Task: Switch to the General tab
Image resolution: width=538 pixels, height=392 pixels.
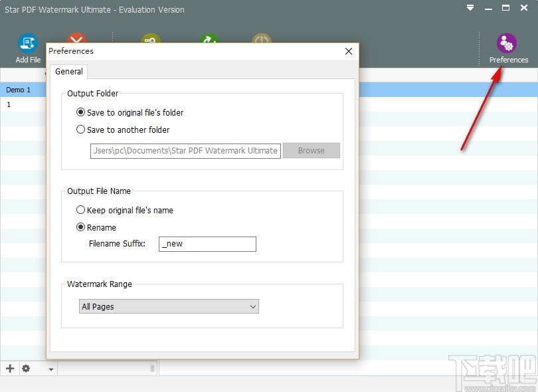Action: (69, 71)
